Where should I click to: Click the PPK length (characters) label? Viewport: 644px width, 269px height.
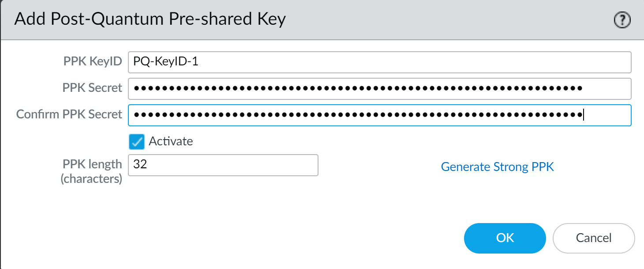[x=92, y=171]
